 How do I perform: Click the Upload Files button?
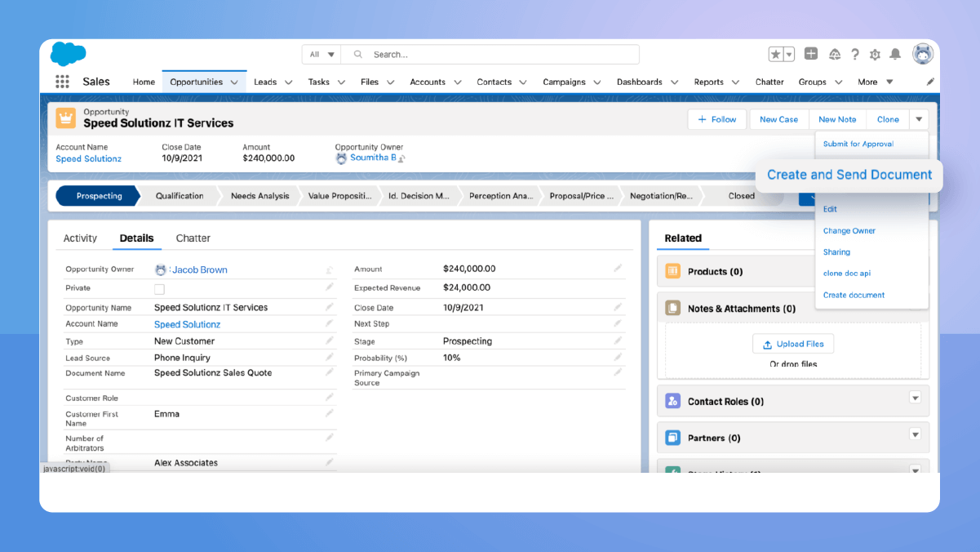793,344
